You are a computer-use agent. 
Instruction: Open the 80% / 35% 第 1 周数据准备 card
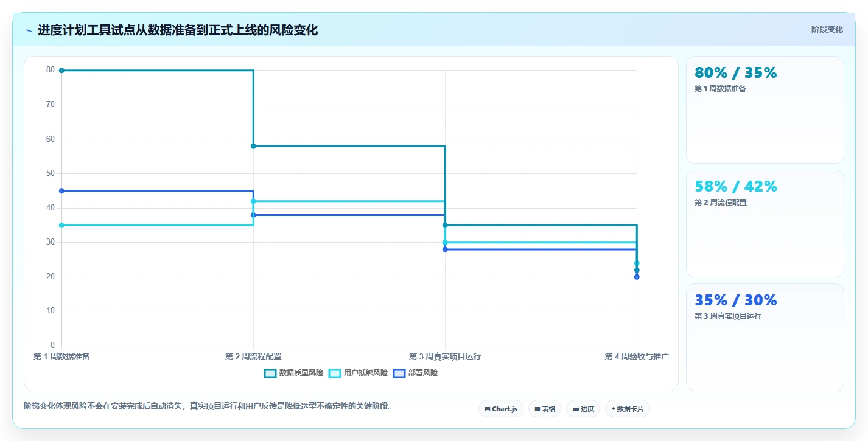point(765,109)
